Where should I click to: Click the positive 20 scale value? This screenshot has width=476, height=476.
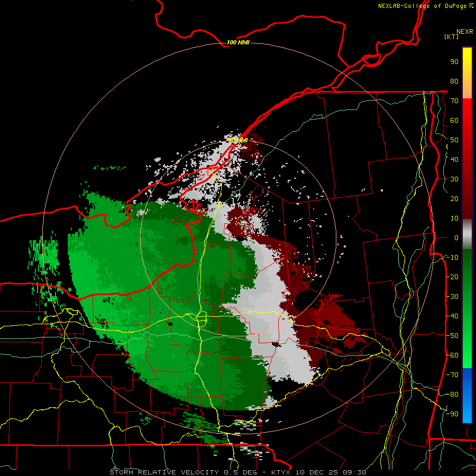pos(454,198)
